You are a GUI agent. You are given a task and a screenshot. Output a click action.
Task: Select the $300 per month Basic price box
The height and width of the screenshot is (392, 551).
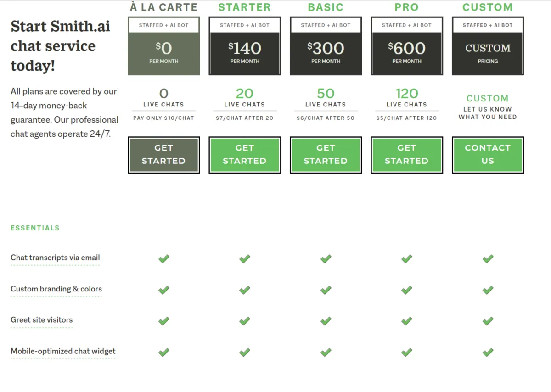point(326,53)
